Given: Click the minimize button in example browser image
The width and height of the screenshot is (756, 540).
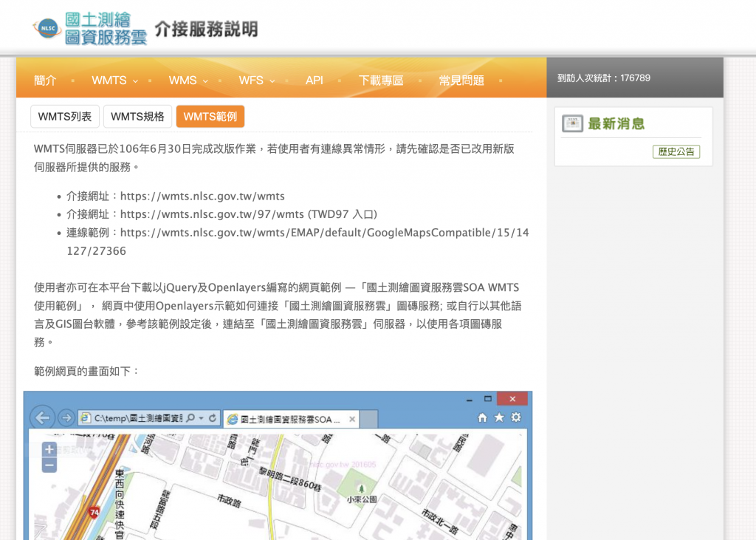Looking at the screenshot, I should tap(469, 400).
